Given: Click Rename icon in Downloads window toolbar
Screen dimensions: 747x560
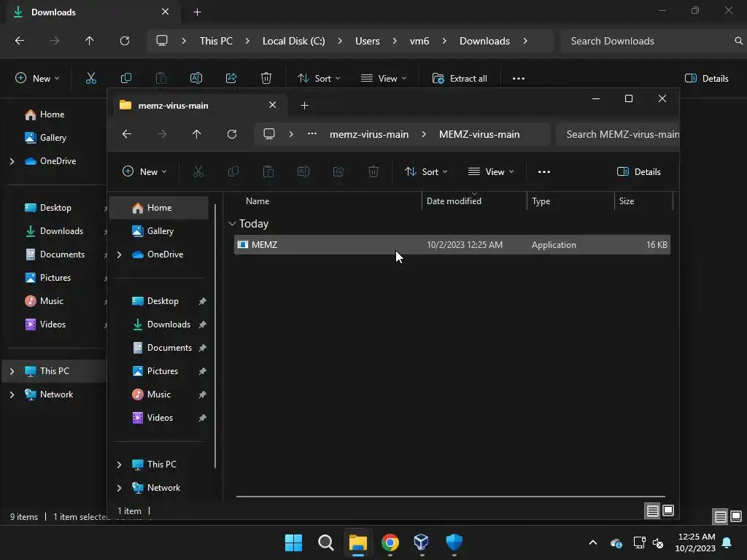Looking at the screenshot, I should point(196,79).
